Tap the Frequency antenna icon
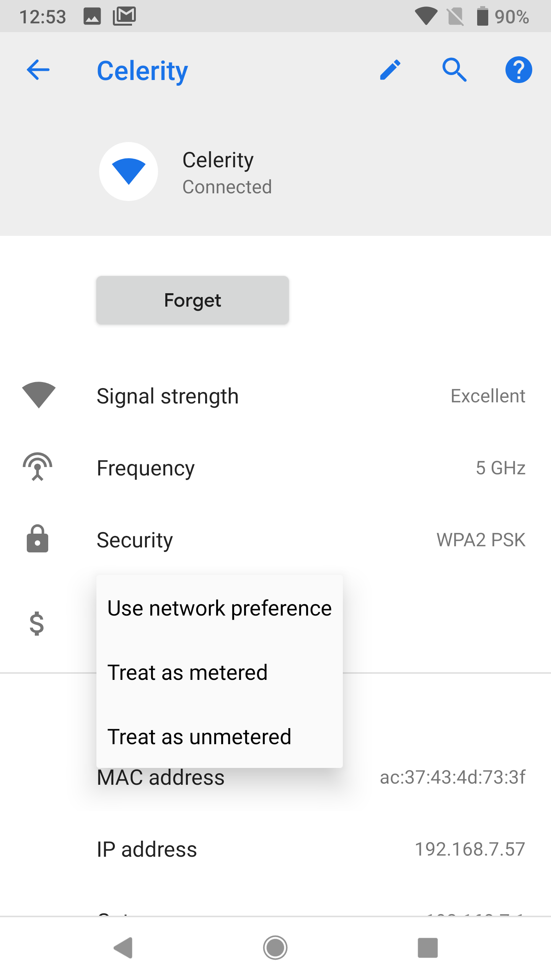 (37, 467)
